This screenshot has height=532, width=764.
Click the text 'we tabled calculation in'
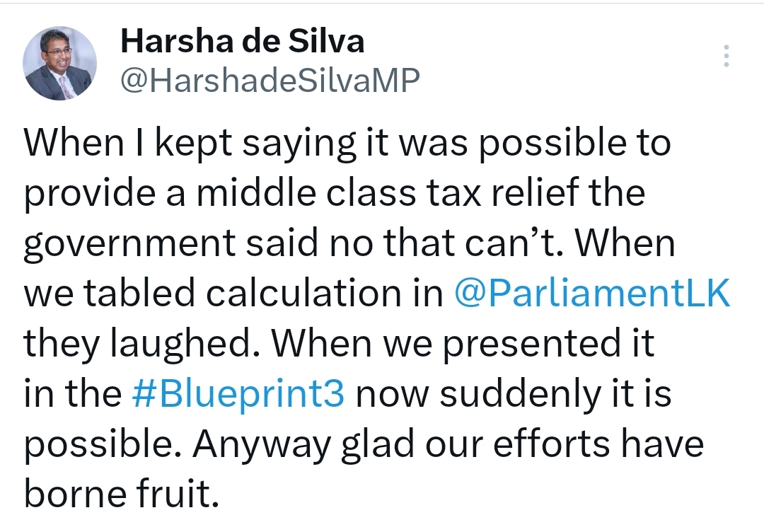(x=233, y=294)
